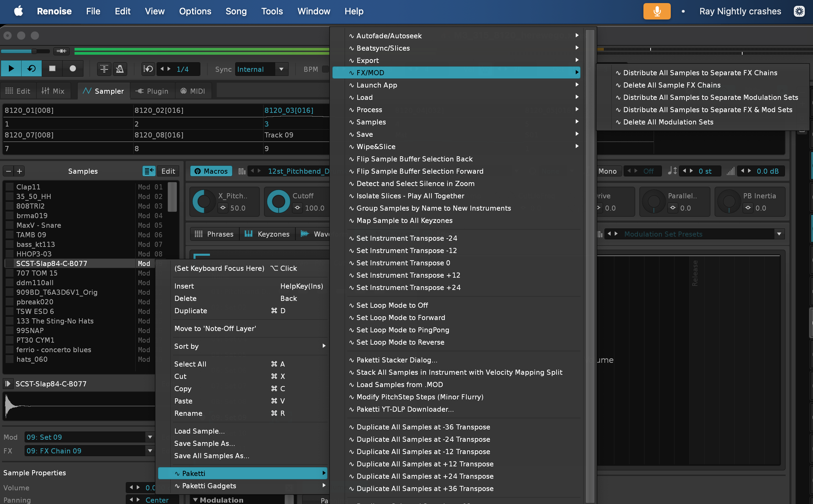Toggle the Clap11 sample checkbox

point(10,187)
